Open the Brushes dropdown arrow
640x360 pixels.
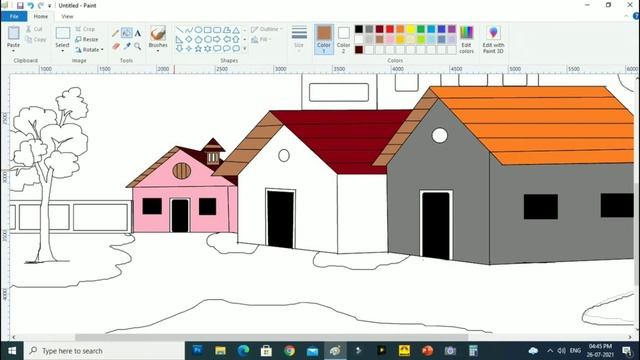(158, 51)
